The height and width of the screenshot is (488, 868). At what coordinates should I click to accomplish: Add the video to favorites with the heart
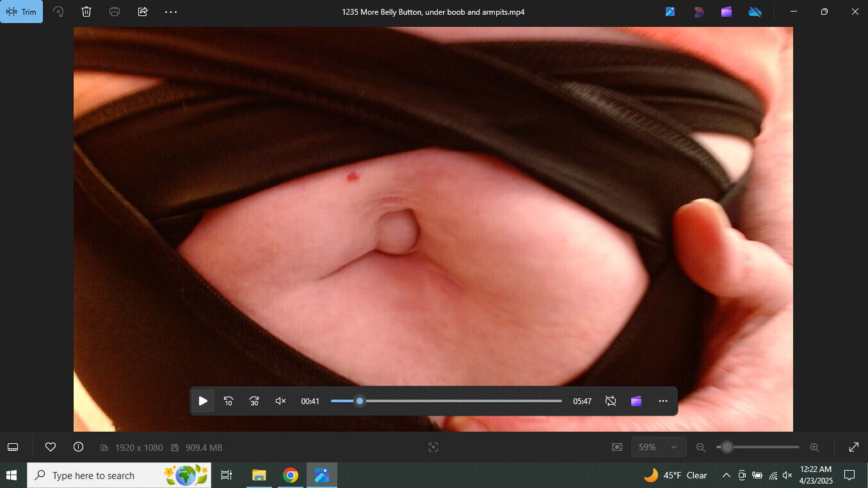[51, 447]
